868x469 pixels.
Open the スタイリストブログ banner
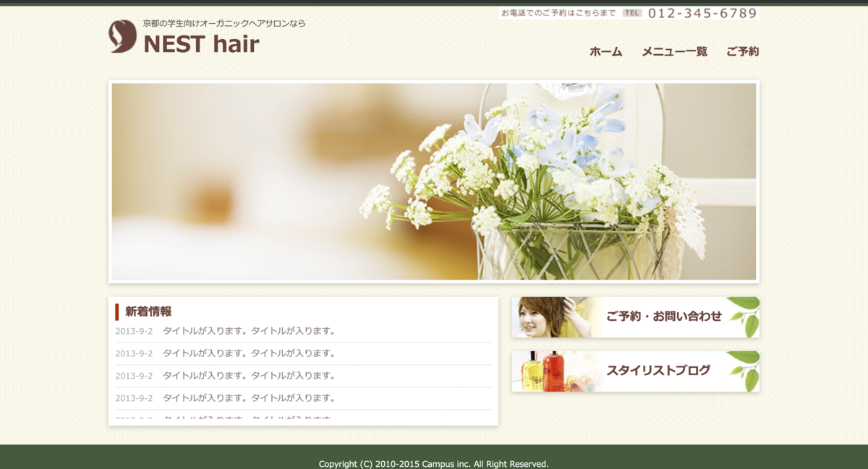(x=635, y=371)
